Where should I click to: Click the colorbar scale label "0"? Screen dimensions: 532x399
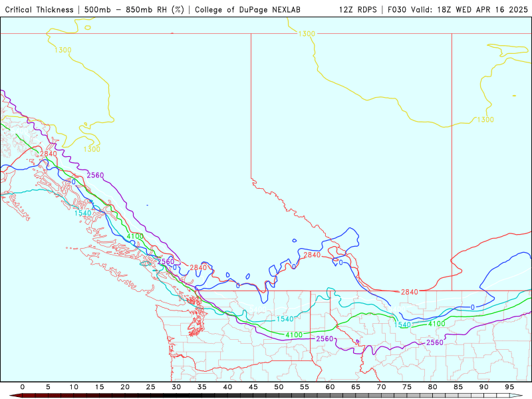pyautogui.click(x=23, y=387)
